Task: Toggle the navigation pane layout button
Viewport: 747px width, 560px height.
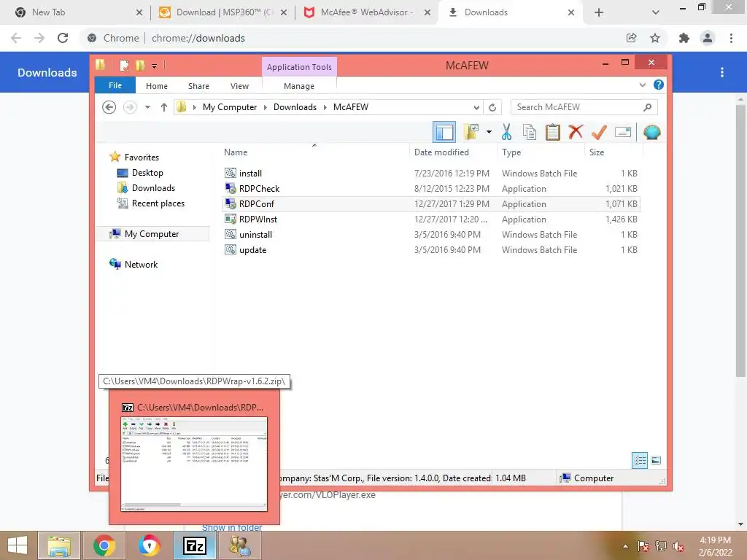Action: point(444,133)
